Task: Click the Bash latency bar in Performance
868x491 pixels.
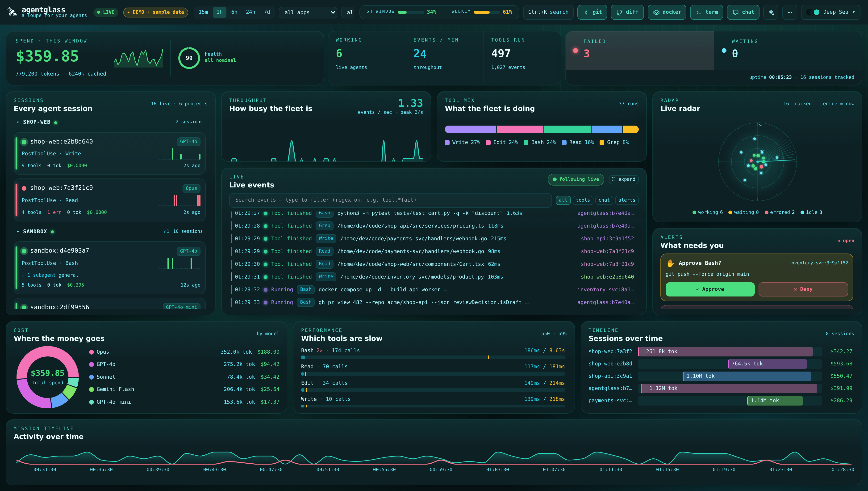Action: 433,357
